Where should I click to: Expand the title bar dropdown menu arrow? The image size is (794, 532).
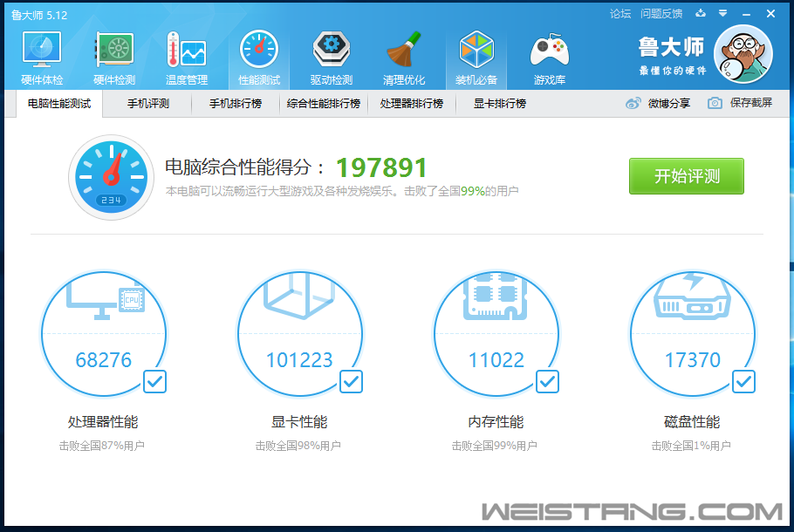[x=722, y=13]
